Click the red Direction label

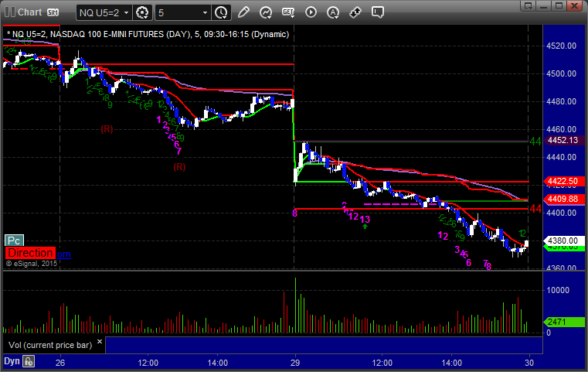click(30, 253)
